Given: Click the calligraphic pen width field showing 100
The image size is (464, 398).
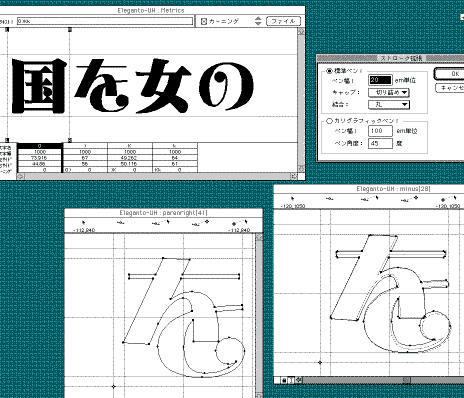Looking at the screenshot, I should tap(380, 131).
